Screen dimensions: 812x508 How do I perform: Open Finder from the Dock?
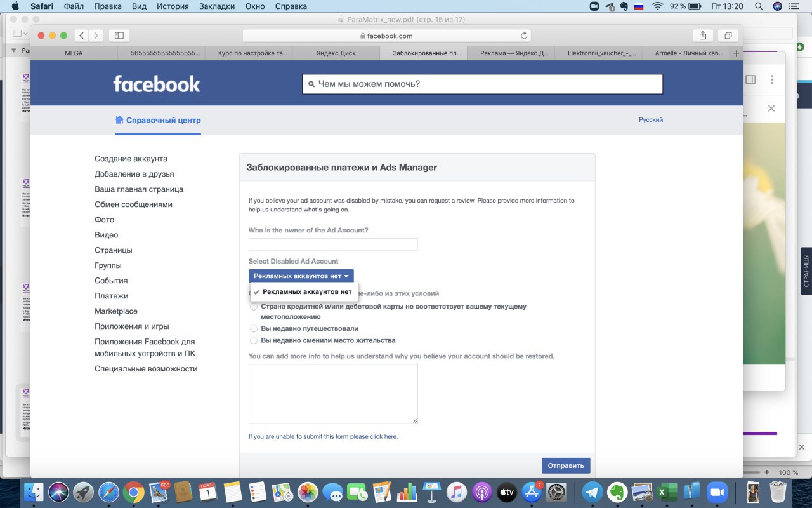click(34, 491)
